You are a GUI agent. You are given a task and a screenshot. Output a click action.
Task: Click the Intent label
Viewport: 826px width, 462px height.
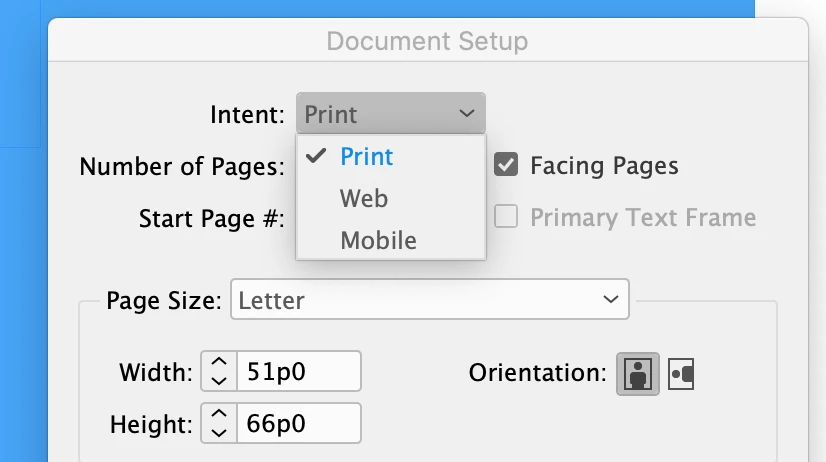pos(247,114)
